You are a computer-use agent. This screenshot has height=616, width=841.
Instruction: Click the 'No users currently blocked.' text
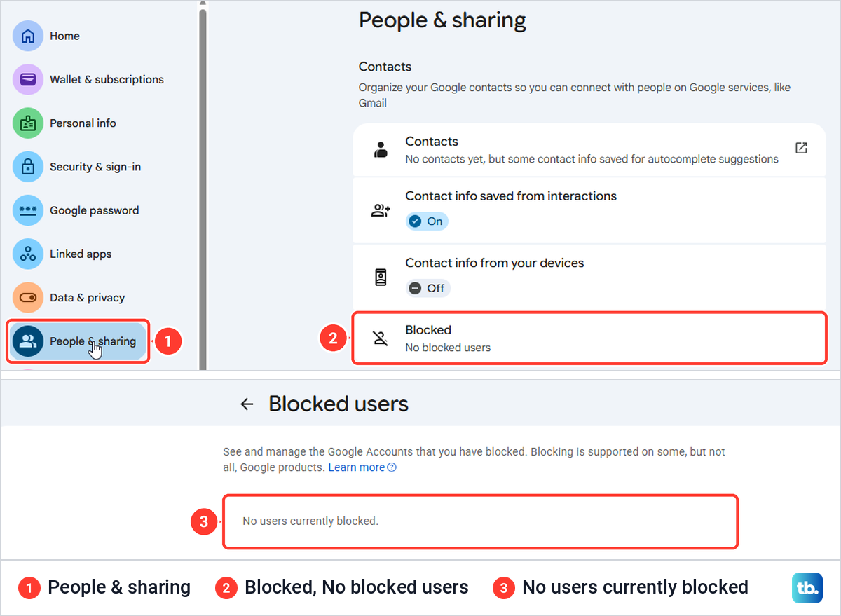[x=310, y=521]
